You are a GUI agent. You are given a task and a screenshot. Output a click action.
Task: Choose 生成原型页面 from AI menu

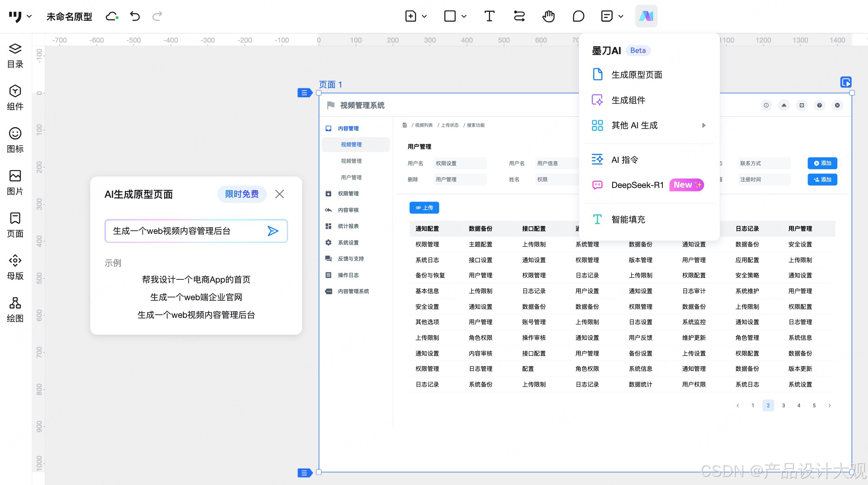(636, 75)
